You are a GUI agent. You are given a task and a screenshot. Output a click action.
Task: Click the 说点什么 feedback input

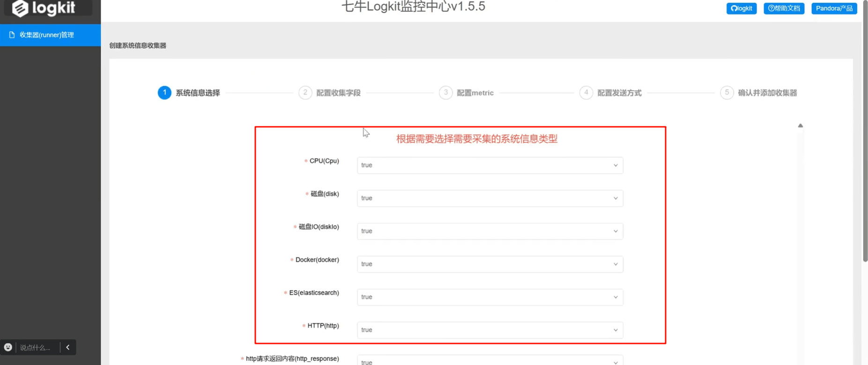[37, 347]
